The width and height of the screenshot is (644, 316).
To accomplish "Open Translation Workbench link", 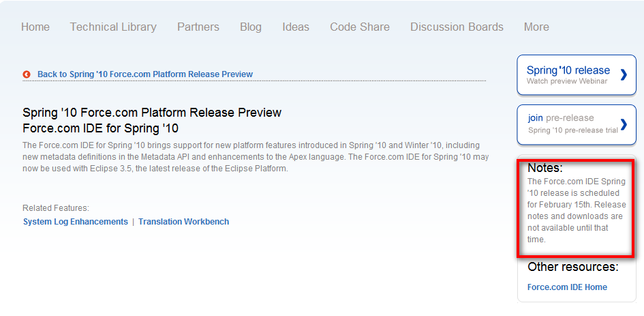I will 183,222.
